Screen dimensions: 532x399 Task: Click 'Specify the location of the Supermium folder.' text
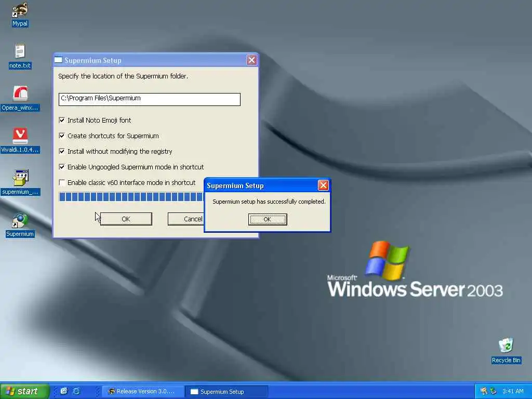click(x=123, y=76)
